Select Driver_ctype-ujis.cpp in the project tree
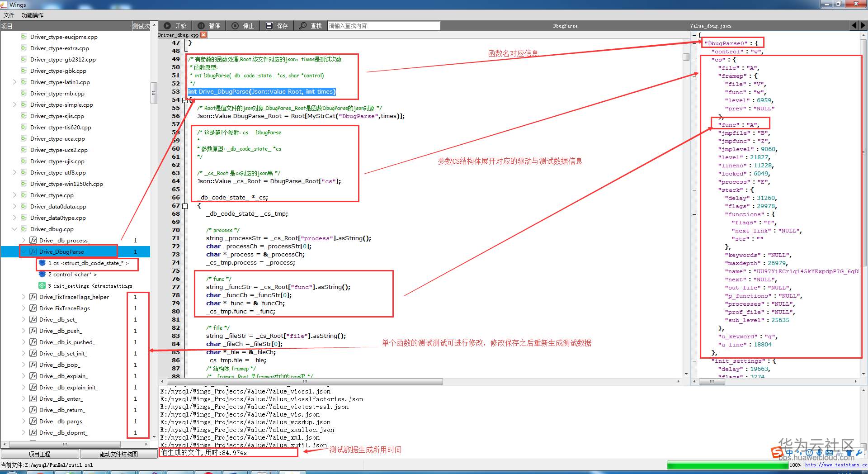 point(57,161)
